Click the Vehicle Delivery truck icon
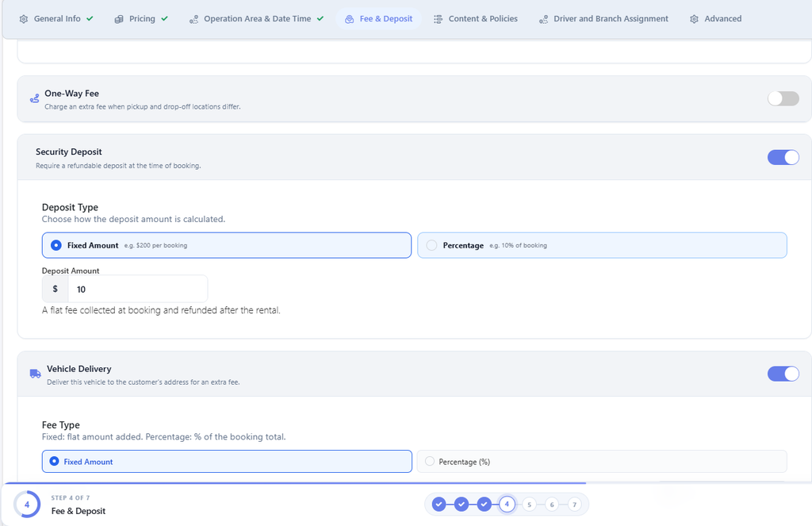The image size is (812, 526). [x=35, y=374]
